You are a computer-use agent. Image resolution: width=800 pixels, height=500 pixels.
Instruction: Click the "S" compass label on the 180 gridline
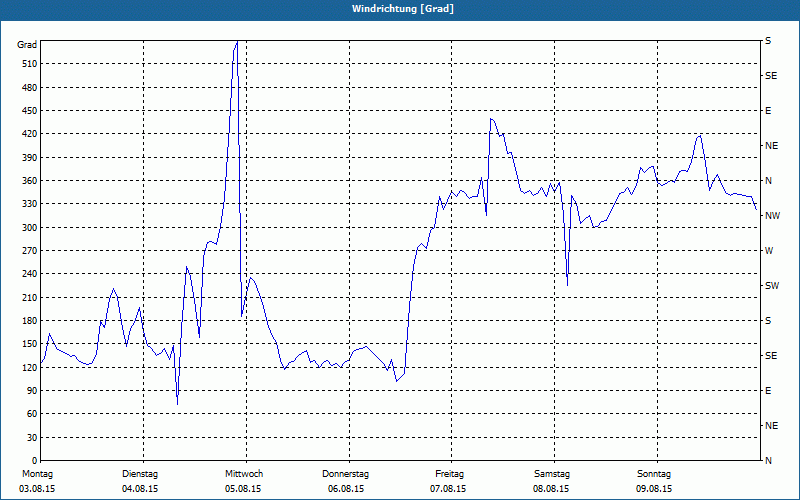point(768,321)
